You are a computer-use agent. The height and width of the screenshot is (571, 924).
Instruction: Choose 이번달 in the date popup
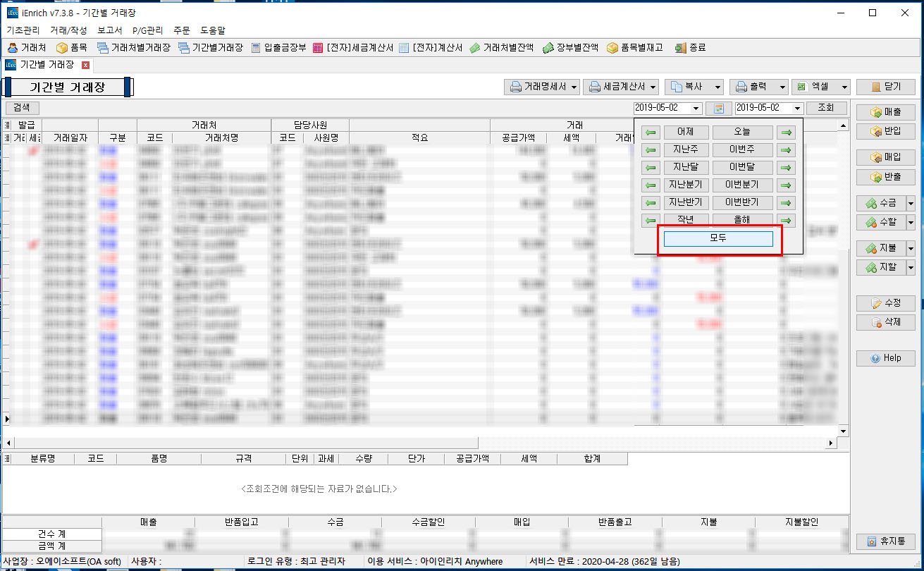click(x=742, y=168)
